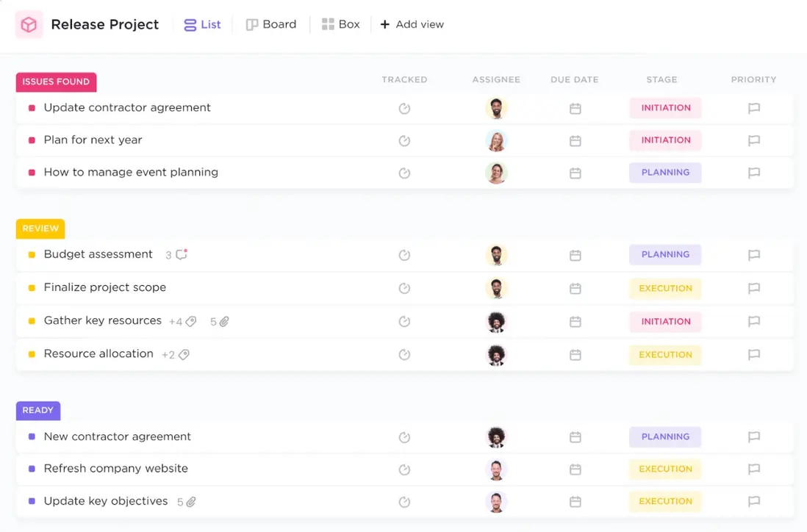Click the Add view button
Image resolution: width=807 pixels, height=532 pixels.
(412, 24)
